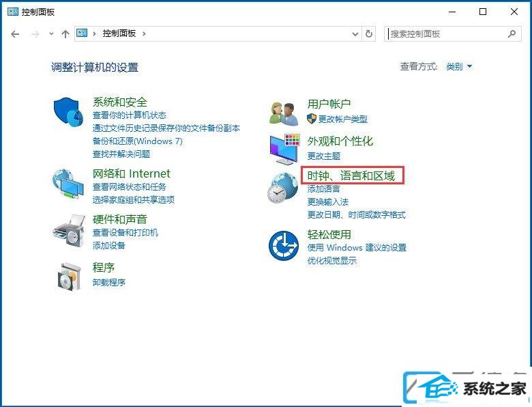Click the 优化视觉显示 link
Image resolution: width=532 pixels, height=407 pixels.
pos(332,261)
